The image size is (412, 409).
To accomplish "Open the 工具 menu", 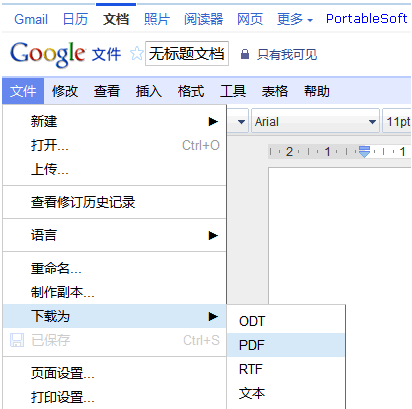I will [x=233, y=91].
